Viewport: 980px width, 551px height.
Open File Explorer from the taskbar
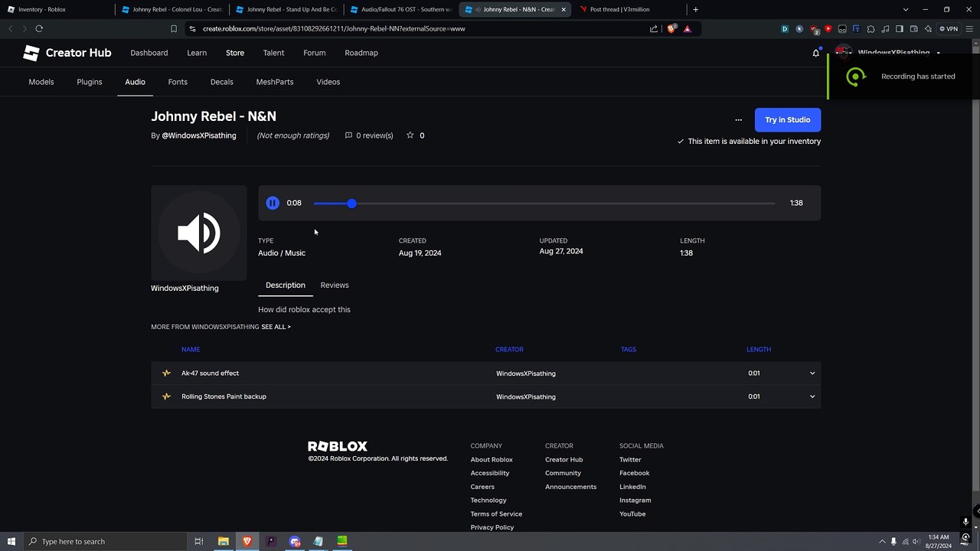pyautogui.click(x=223, y=541)
